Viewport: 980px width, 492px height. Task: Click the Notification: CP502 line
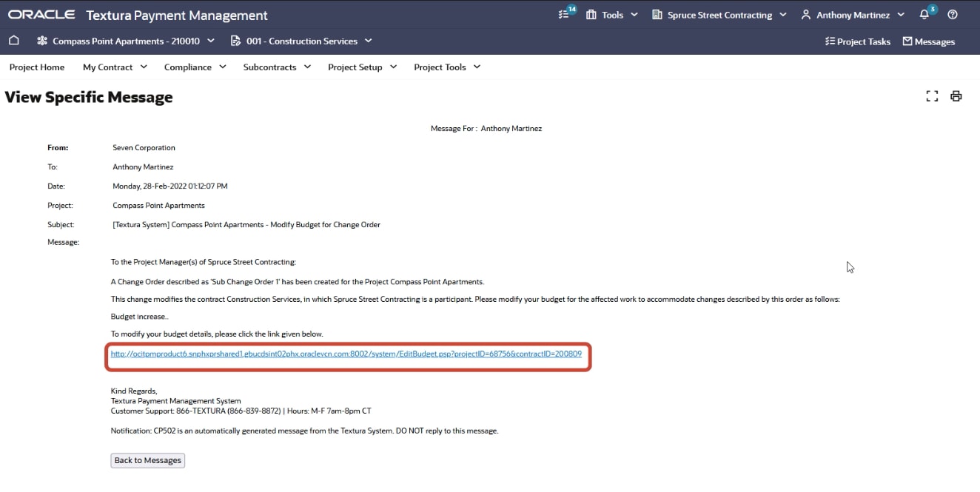click(305, 430)
